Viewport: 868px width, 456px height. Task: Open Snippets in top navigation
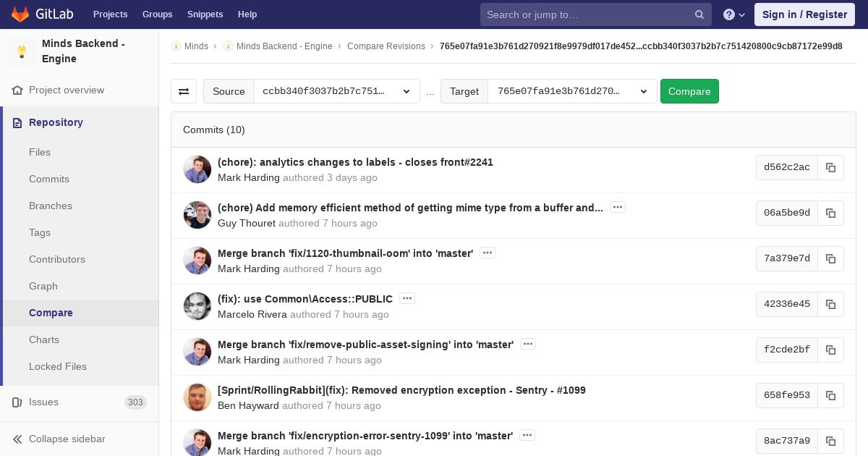[205, 14]
